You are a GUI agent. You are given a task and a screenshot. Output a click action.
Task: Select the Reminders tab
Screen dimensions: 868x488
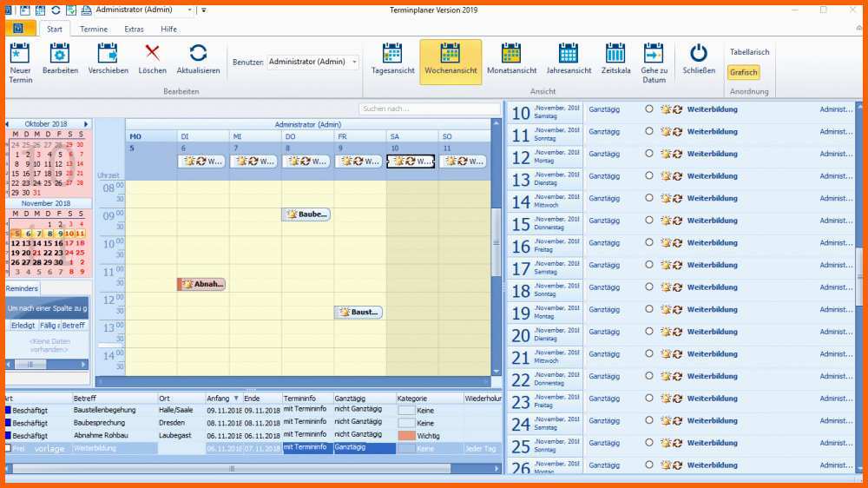coord(23,288)
